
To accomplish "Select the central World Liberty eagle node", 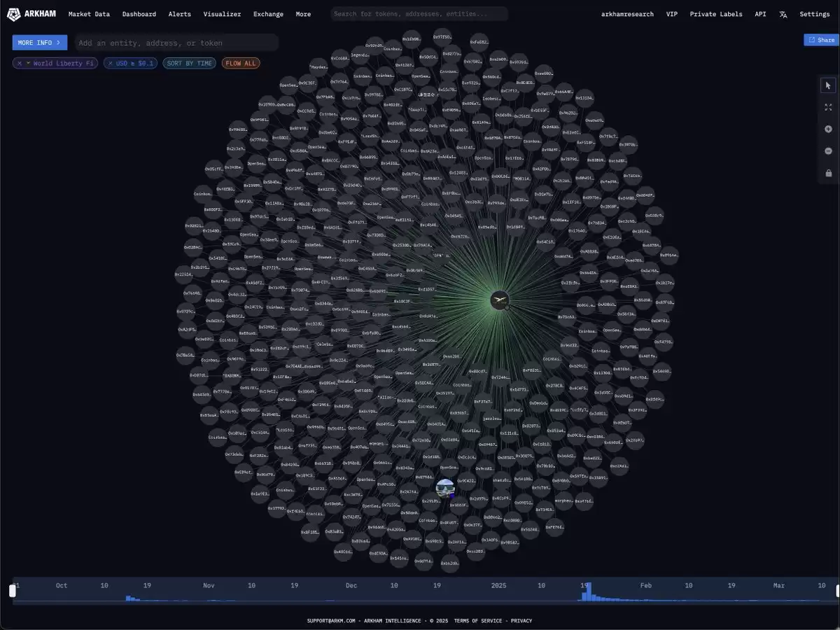I will [500, 301].
